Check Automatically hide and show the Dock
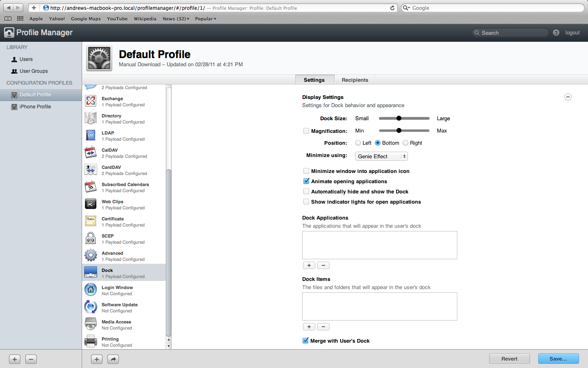This screenshot has width=588, height=368. click(x=306, y=191)
